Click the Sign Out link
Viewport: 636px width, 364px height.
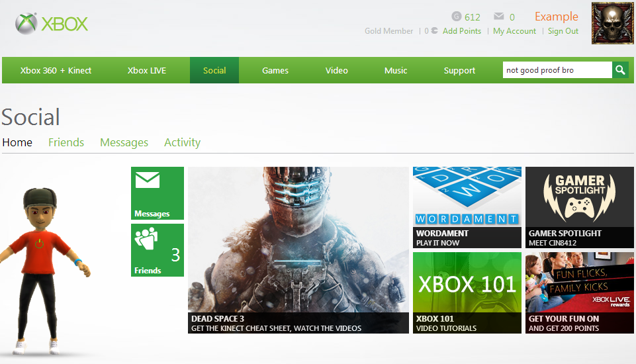pyautogui.click(x=563, y=31)
